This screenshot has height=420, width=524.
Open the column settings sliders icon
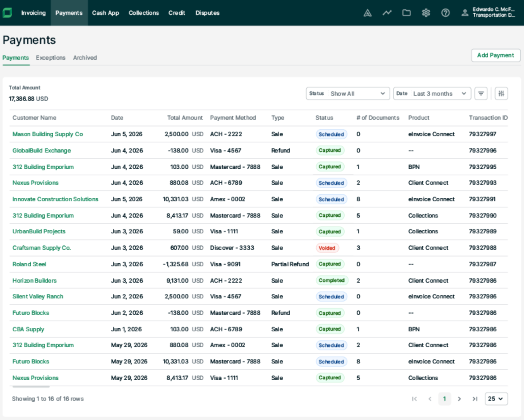(x=501, y=93)
